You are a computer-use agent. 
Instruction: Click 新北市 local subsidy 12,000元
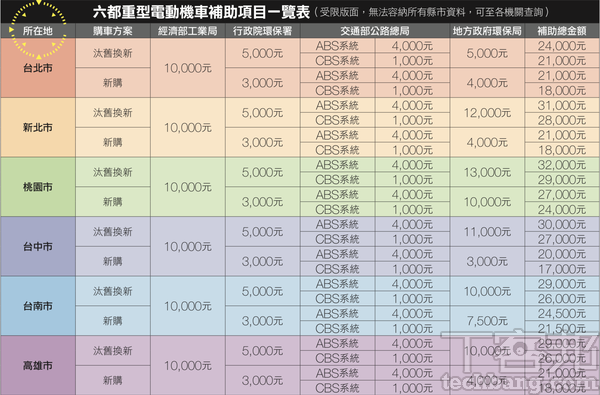tap(487, 113)
